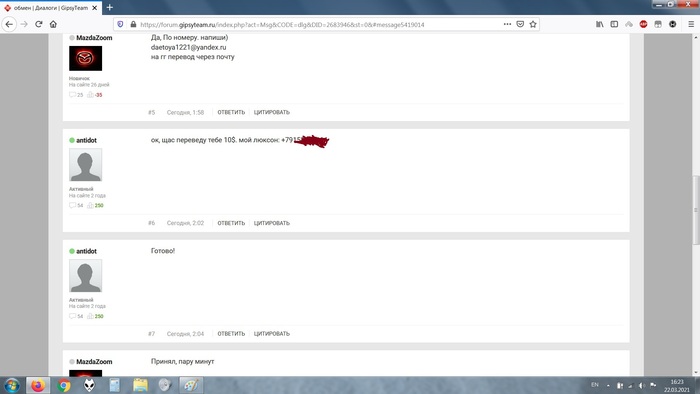Show site security padlock info

tap(133, 25)
